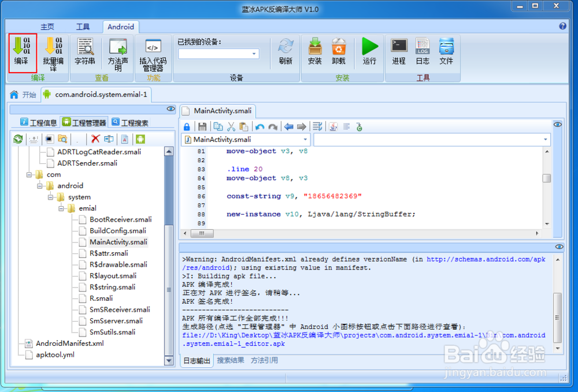This screenshot has height=392, width=578.
Task: Click the project tree refresh icon
Action: pyautogui.click(x=18, y=139)
